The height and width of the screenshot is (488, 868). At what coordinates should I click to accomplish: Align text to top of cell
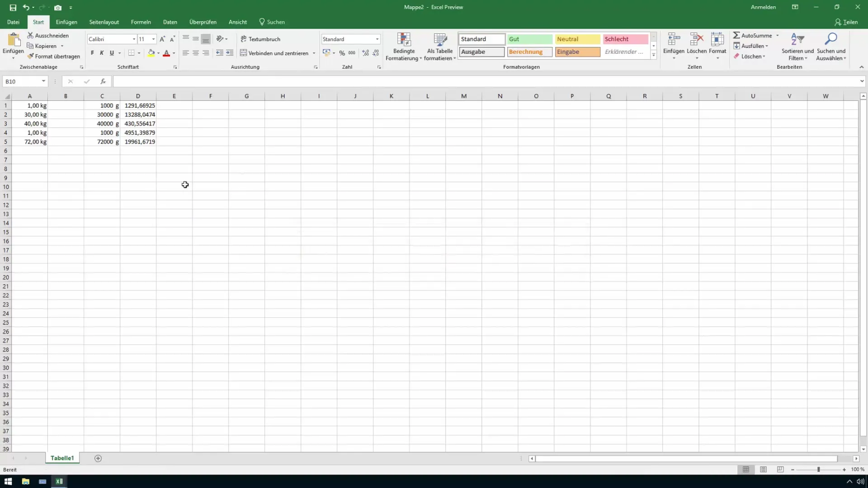point(186,39)
